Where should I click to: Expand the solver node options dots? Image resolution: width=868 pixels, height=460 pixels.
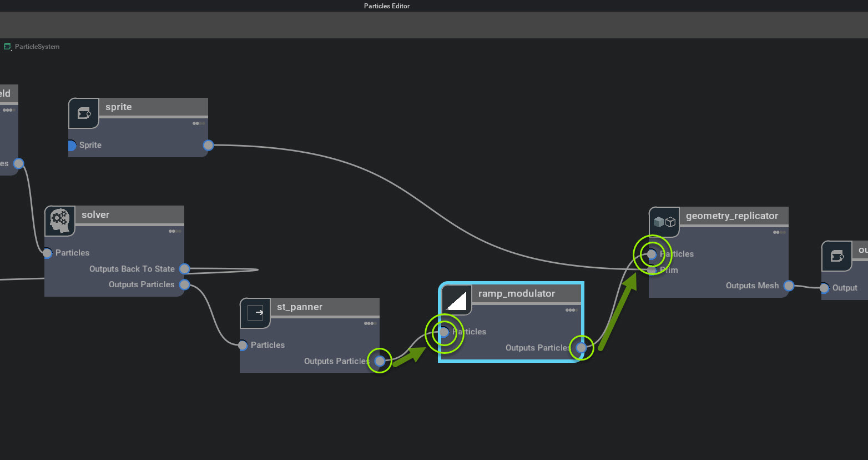(175, 231)
